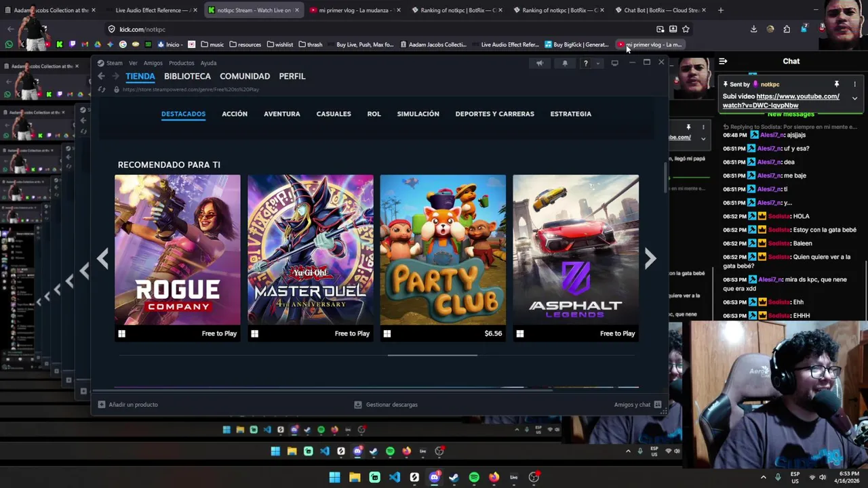Open Steam notifications bell
Image resolution: width=868 pixels, height=488 pixels.
[565, 63]
